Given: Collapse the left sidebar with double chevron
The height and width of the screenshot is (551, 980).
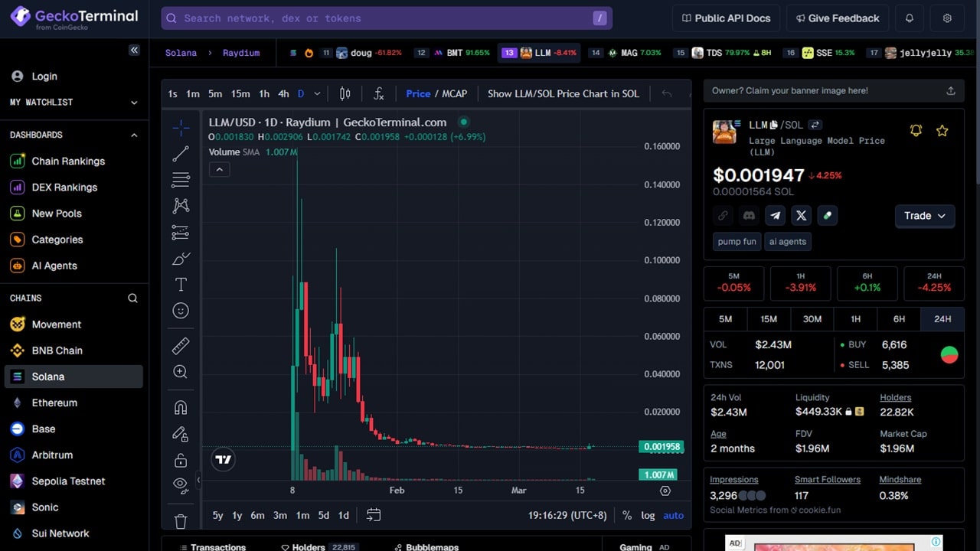Looking at the screenshot, I should (x=134, y=50).
